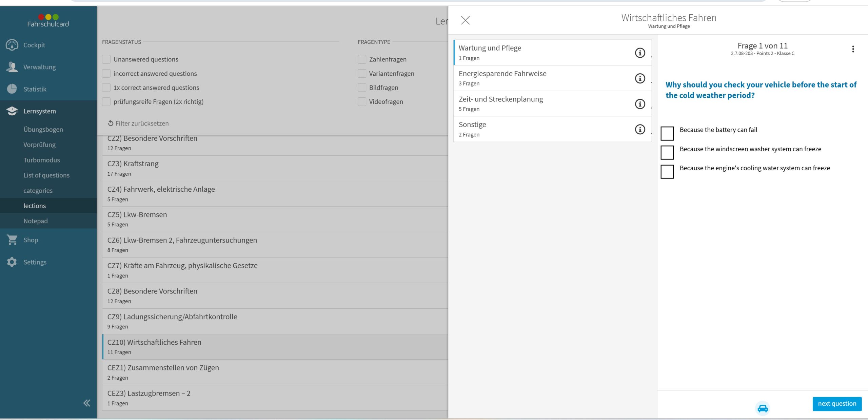868x420 pixels.
Task: Open the Turbomodus menu item
Action: (41, 160)
